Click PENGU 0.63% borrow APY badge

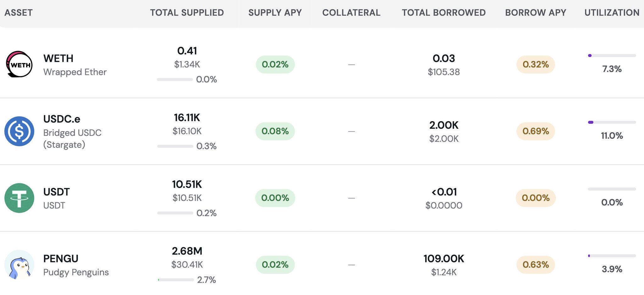tap(536, 265)
